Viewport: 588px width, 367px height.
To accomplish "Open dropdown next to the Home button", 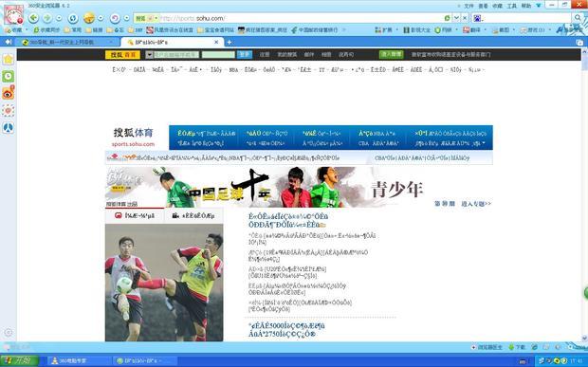I will 101,18.
